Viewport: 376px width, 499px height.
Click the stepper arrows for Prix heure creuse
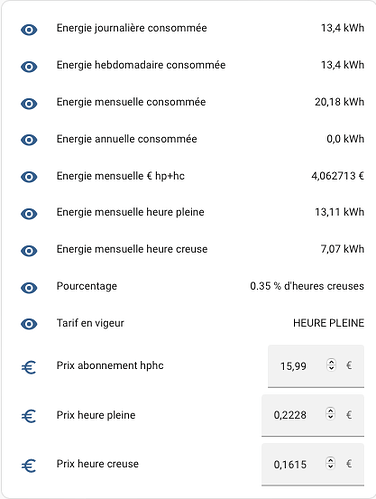330,463
